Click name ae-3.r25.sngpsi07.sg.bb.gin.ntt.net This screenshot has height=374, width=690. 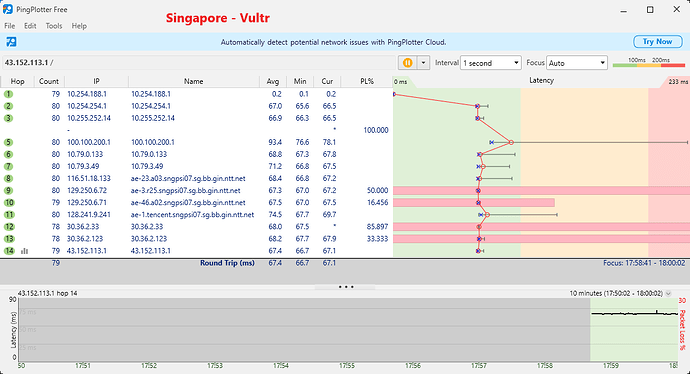pyautogui.click(x=185, y=191)
